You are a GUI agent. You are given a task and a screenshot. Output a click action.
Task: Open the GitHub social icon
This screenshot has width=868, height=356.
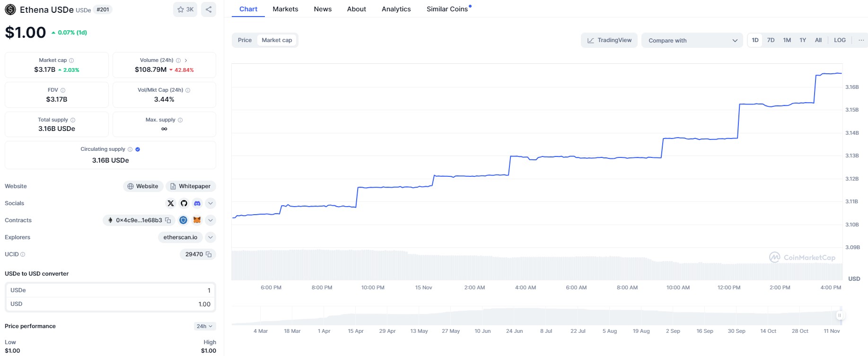click(x=184, y=203)
